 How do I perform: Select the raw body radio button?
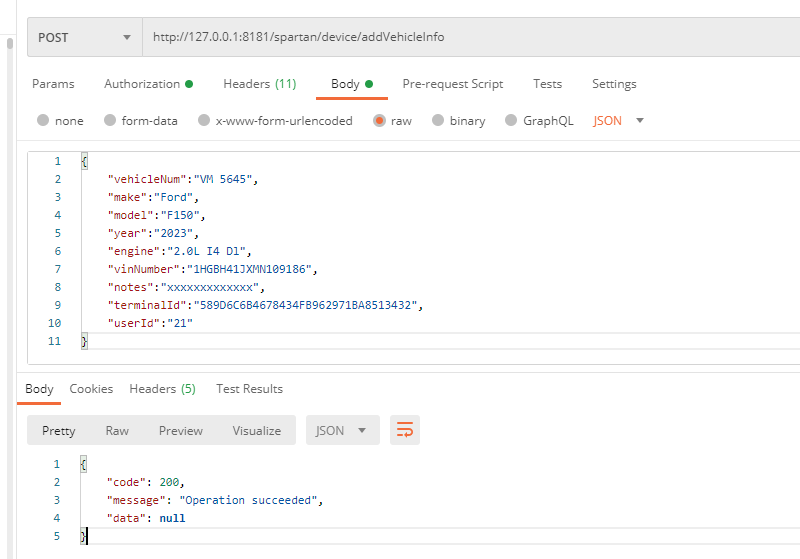point(379,121)
